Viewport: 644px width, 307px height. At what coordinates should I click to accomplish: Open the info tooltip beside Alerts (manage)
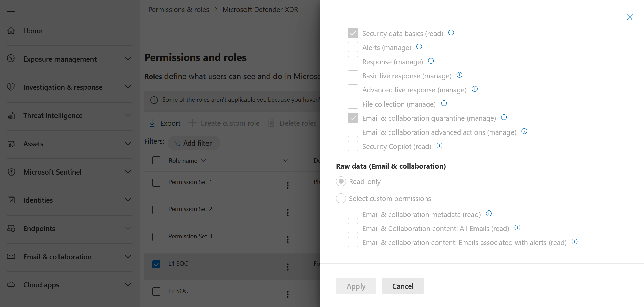(419, 47)
